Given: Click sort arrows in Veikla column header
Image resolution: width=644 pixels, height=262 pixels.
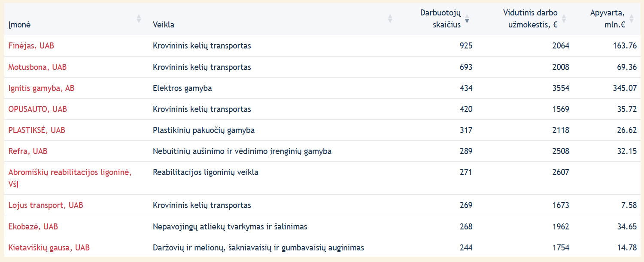Looking at the screenshot, I should coord(390,18).
